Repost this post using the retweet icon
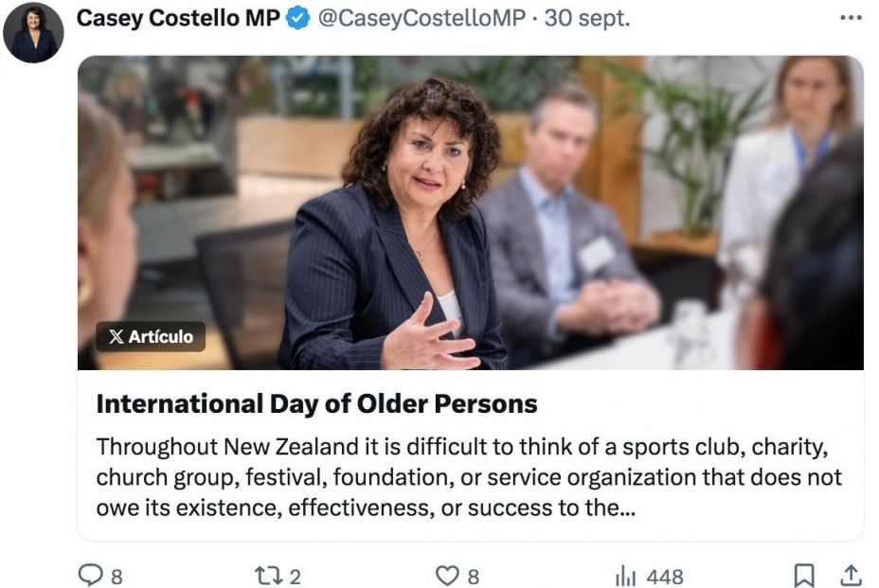The image size is (879, 588). [269, 575]
